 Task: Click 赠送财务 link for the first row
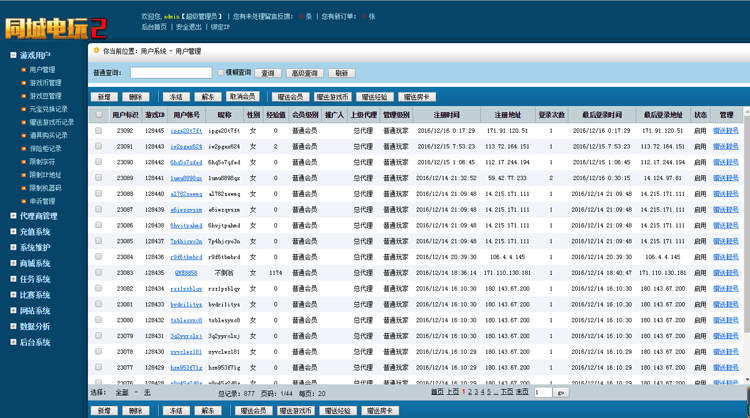tap(725, 131)
